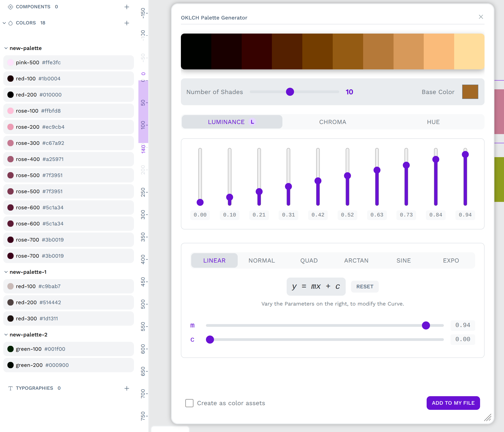Screen dimensions: 504x432
Task: Enable Create as color assets checkbox
Action: [189, 403]
